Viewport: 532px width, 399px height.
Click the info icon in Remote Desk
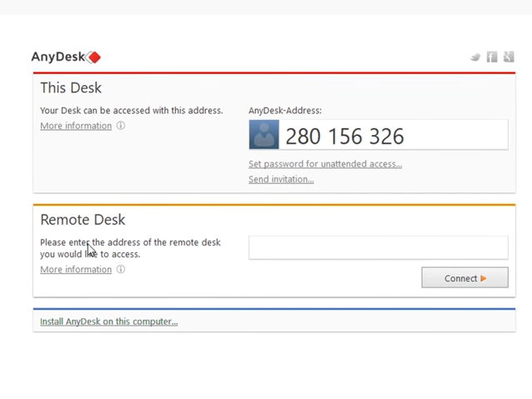point(121,269)
